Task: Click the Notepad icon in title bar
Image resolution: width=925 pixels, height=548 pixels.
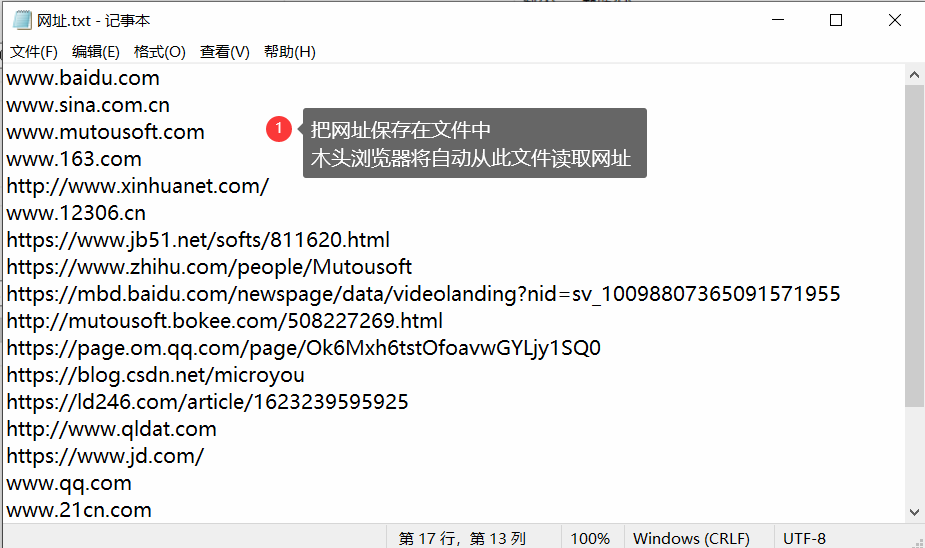Action: 22,20
